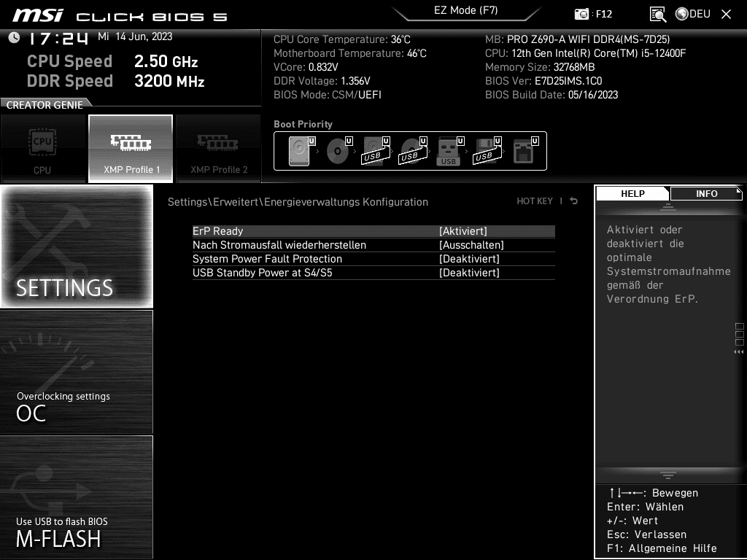Image resolution: width=747 pixels, height=560 pixels.
Task: Click the clock icon beside the time
Action: point(15,38)
